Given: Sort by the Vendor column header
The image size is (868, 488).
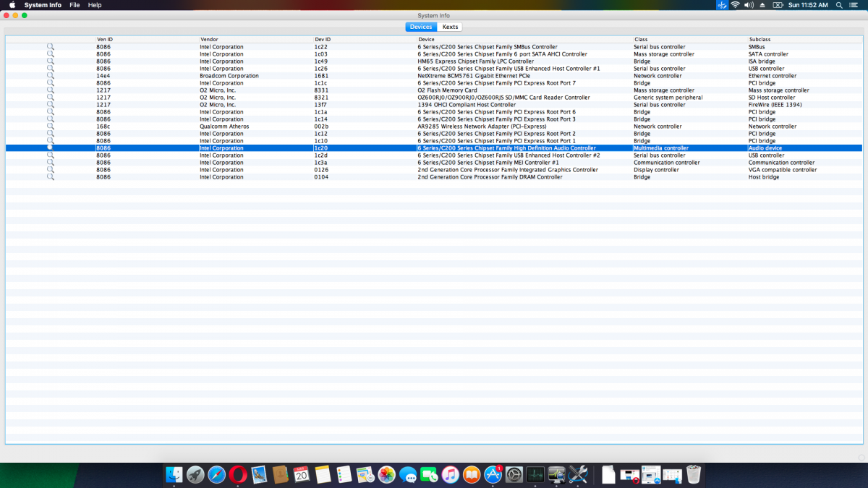Looking at the screenshot, I should pyautogui.click(x=209, y=39).
